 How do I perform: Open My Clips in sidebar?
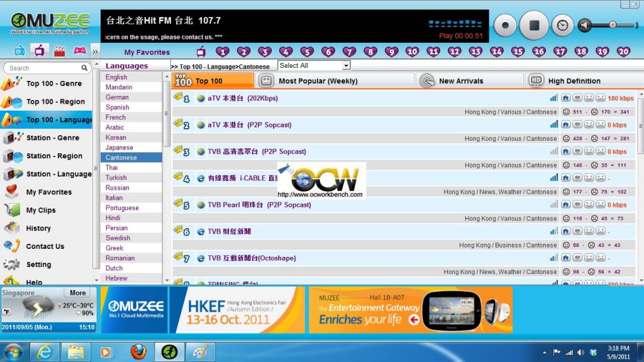[x=47, y=210]
